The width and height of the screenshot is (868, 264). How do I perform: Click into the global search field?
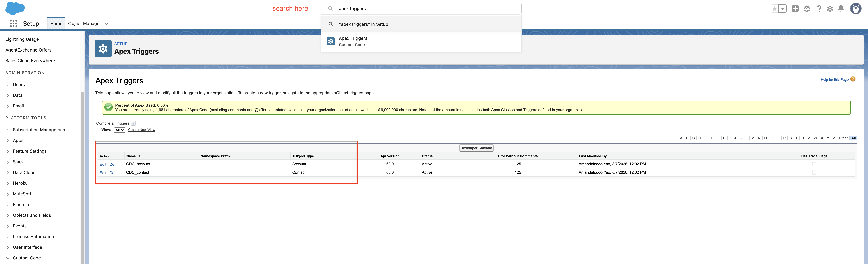coord(421,8)
